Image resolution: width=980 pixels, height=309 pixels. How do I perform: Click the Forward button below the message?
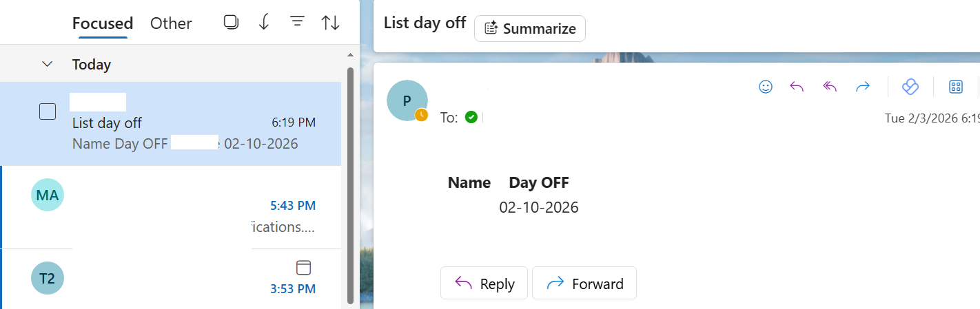pyautogui.click(x=584, y=284)
